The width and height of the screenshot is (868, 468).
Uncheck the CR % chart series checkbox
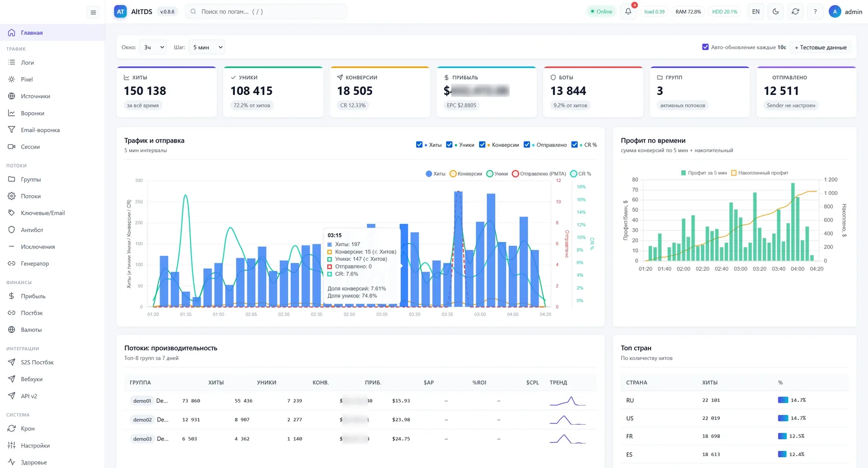[x=575, y=145]
